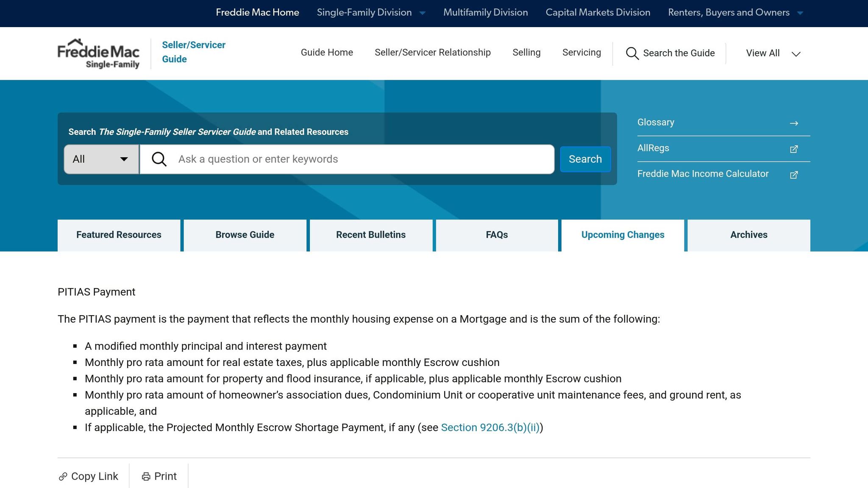
Task: Click the bullet 'A modified monthly principal and interest payment'
Action: (206, 347)
